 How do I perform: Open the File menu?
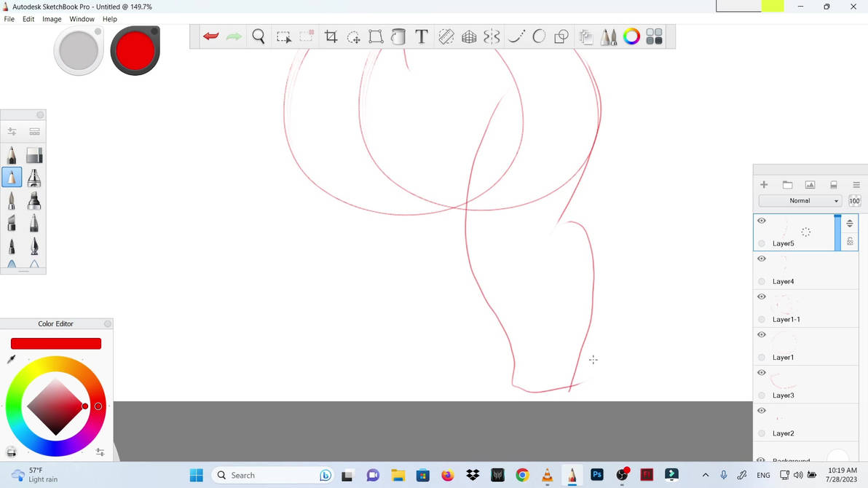[9, 19]
